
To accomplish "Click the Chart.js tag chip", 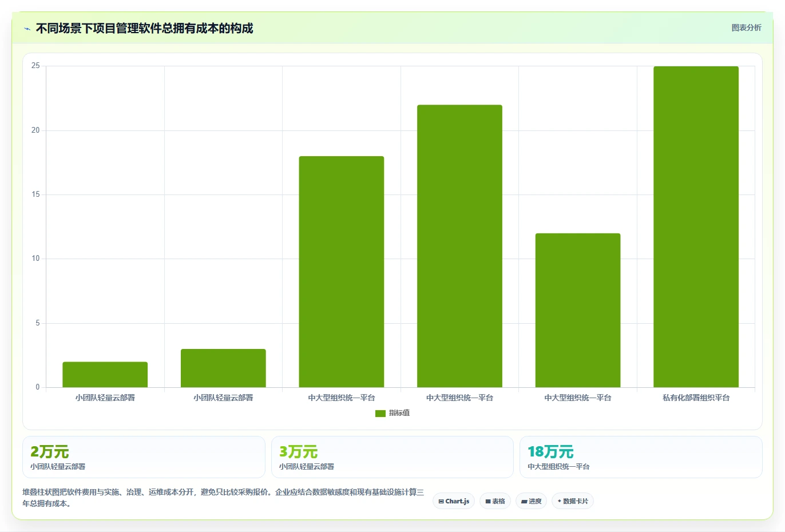I will click(454, 501).
